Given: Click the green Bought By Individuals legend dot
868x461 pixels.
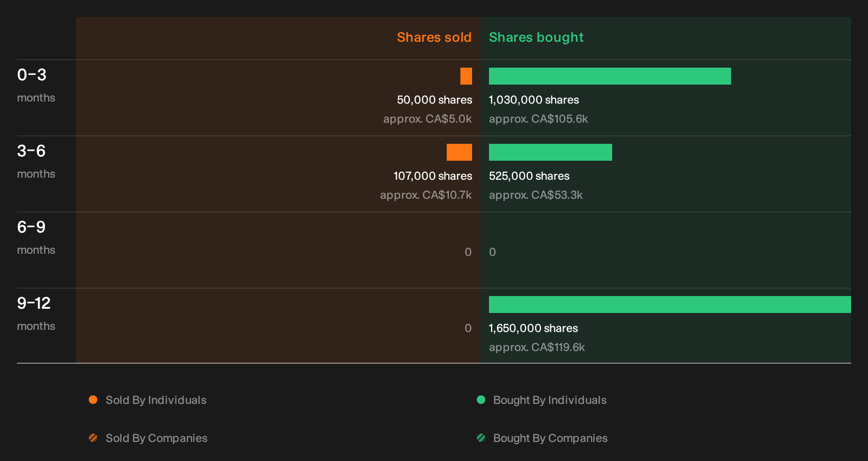Looking at the screenshot, I should (x=481, y=400).
